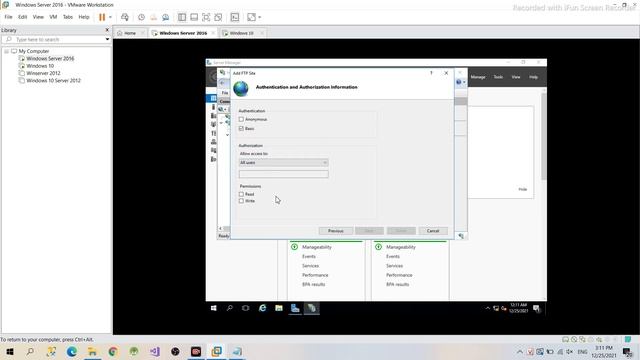Toggle the thumbnail bar view icon
This screenshot has width=640, height=360.
tap(194, 17)
